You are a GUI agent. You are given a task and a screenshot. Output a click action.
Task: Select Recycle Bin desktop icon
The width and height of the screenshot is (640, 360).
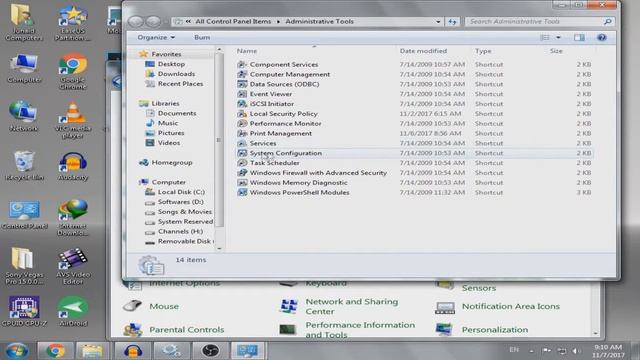point(24,166)
